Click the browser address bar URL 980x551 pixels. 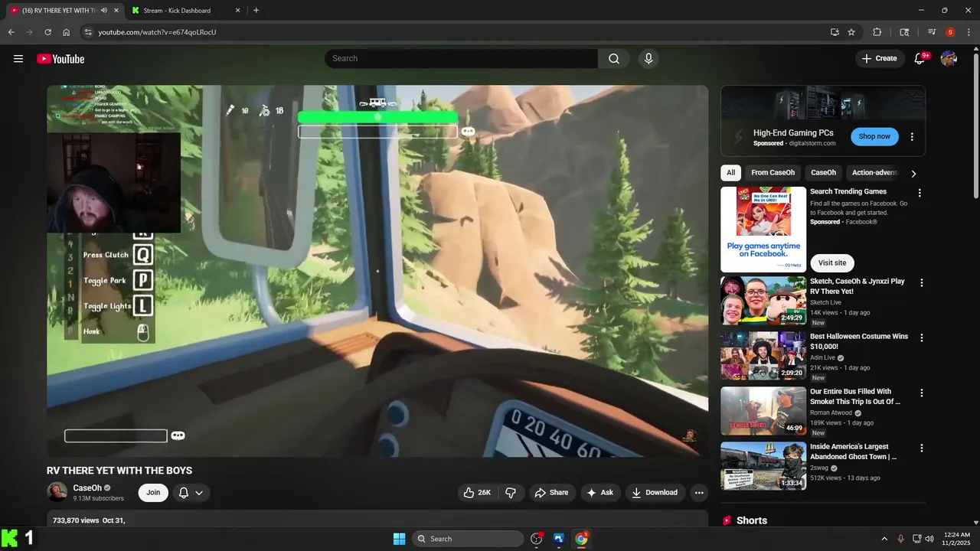click(x=157, y=32)
